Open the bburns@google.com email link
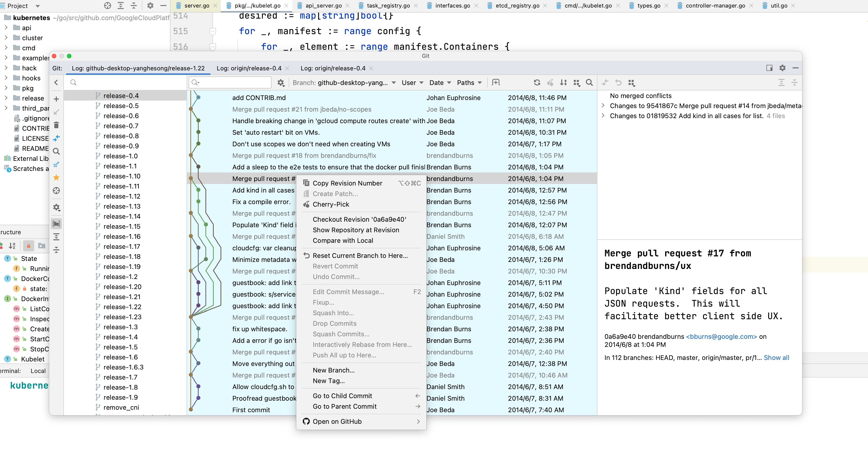The image size is (868, 464). [x=721, y=336]
